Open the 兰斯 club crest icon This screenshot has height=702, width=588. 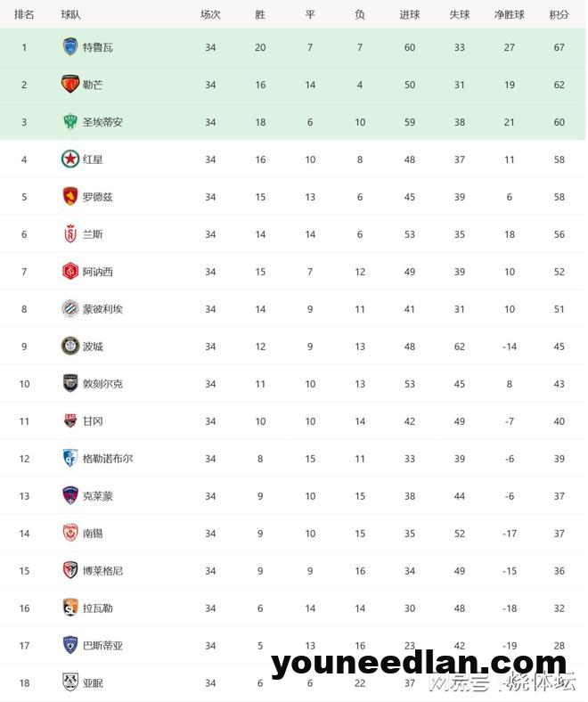coord(69,233)
